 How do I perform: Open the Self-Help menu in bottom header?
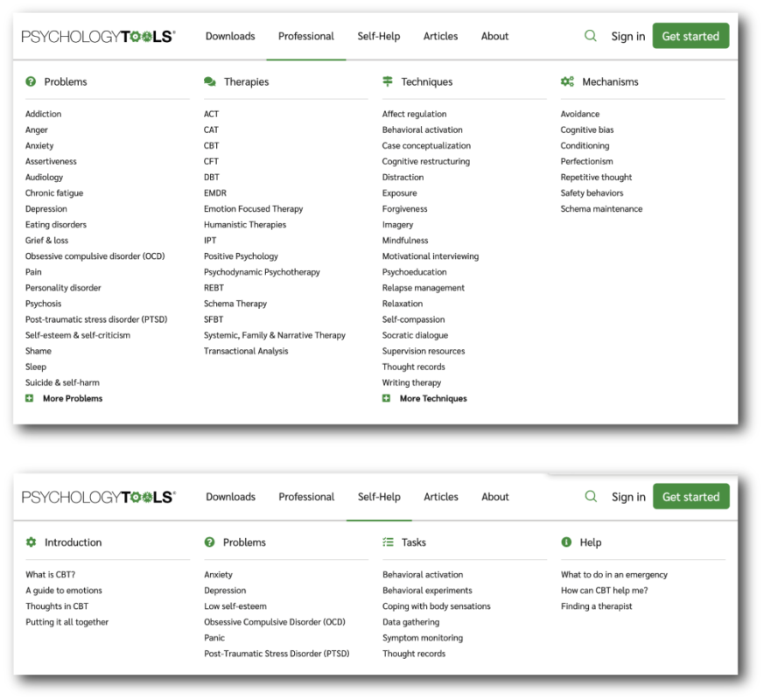[379, 496]
